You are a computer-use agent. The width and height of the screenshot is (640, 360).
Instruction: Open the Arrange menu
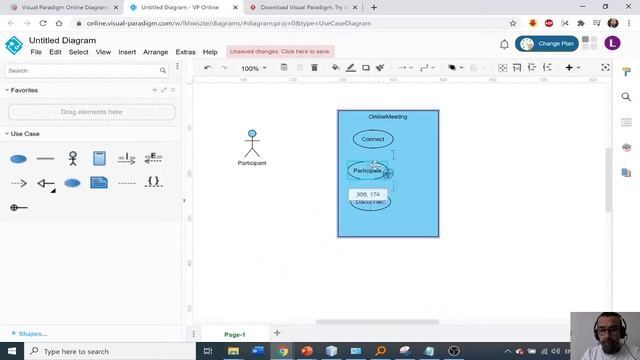click(156, 52)
